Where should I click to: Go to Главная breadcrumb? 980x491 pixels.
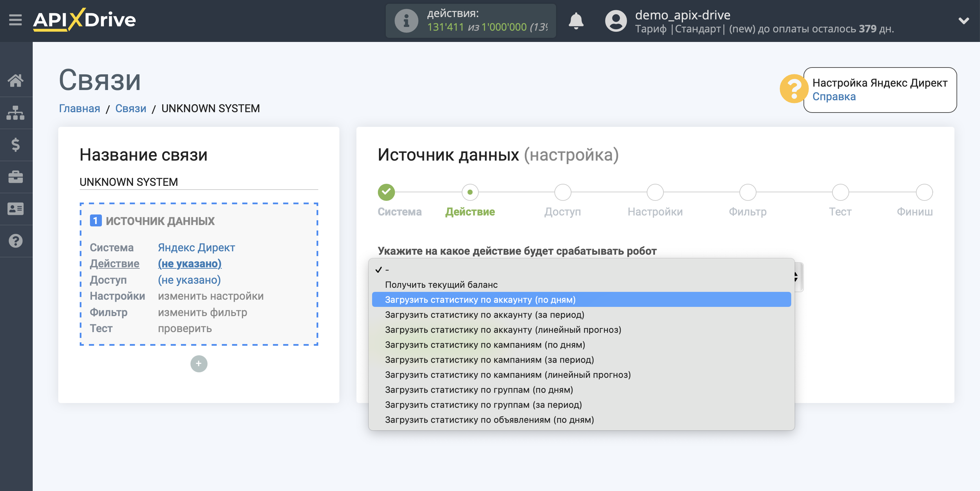(x=79, y=108)
